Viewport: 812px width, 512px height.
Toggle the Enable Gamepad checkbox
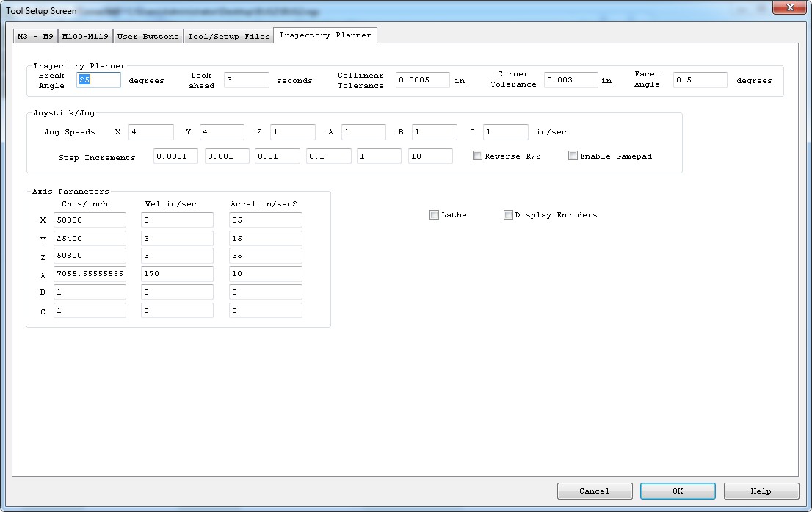coord(573,156)
